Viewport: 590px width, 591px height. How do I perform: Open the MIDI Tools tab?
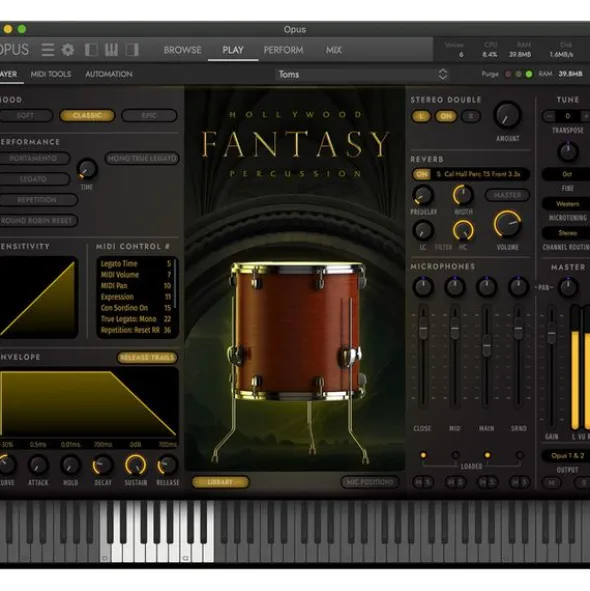coord(51,74)
